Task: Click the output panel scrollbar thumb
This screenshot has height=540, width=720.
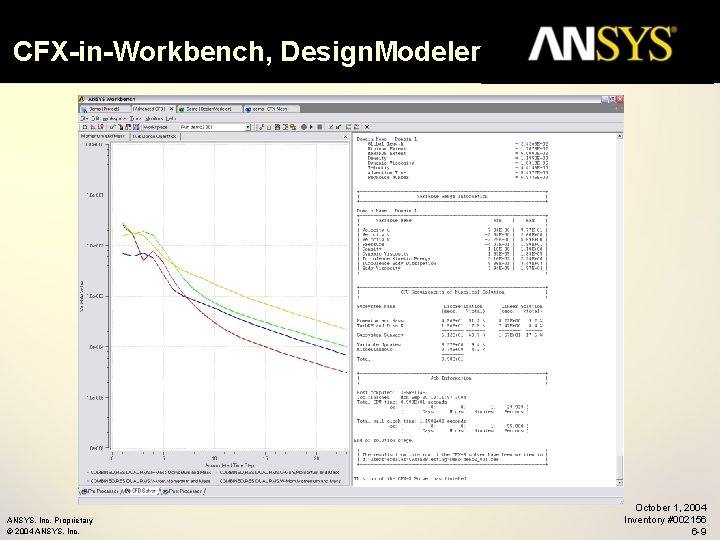Action: coord(619,467)
